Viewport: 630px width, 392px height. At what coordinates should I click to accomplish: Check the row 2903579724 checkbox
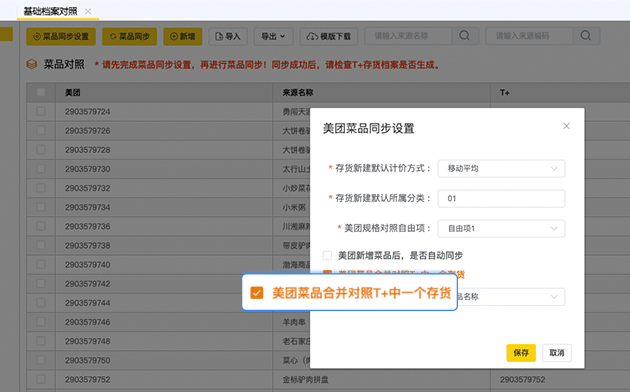(x=41, y=111)
